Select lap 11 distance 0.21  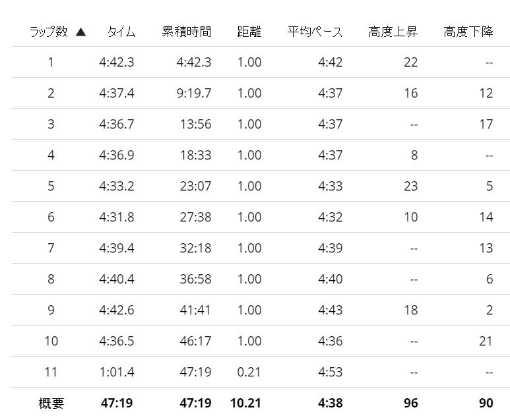pyautogui.click(x=249, y=372)
